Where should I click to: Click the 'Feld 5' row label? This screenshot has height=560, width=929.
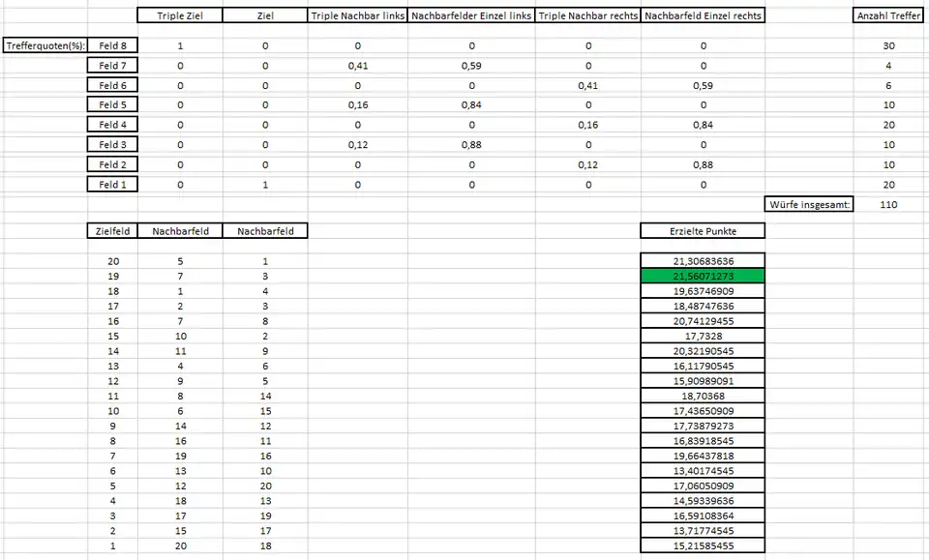pyautogui.click(x=113, y=104)
